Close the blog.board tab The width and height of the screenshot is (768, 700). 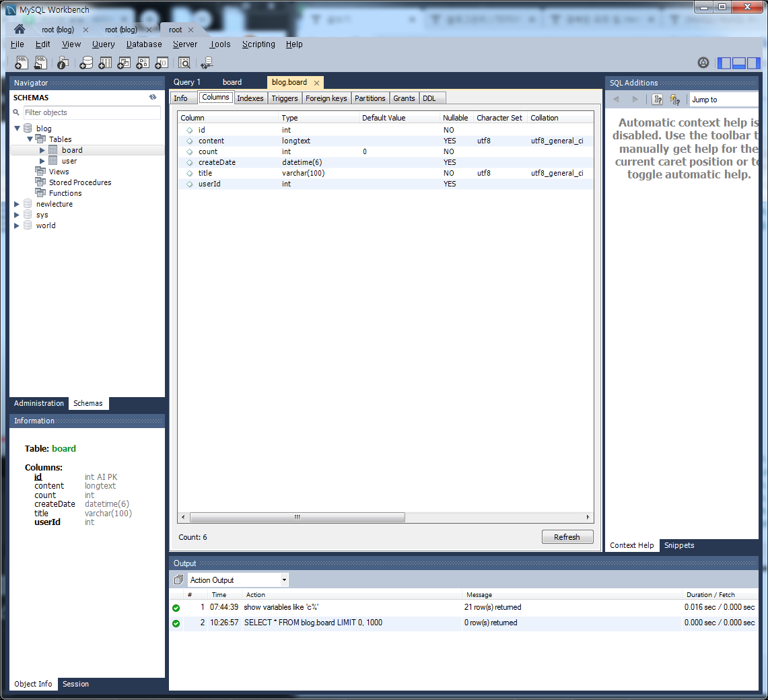[316, 83]
